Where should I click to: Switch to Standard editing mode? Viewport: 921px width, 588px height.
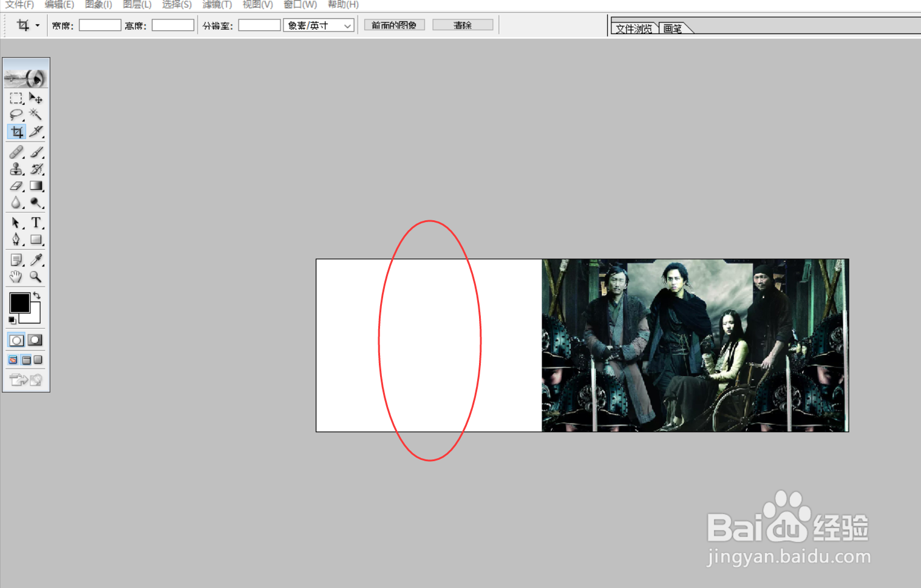[x=16, y=340]
